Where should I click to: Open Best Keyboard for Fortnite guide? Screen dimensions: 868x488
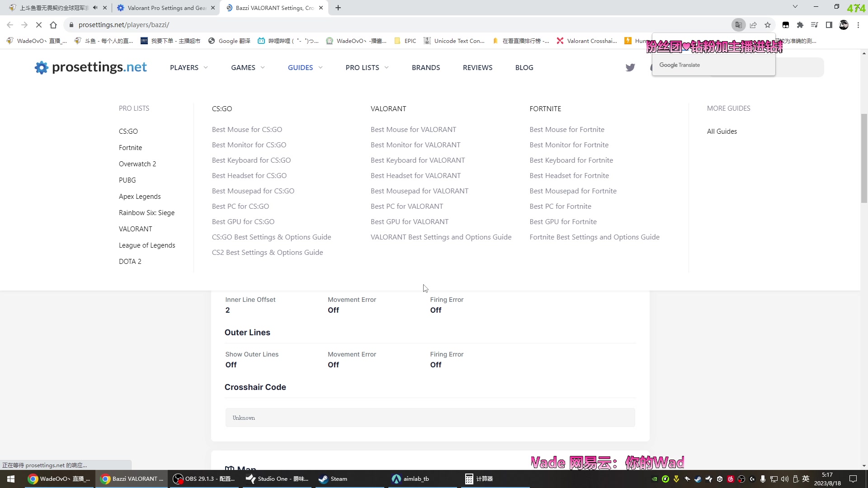coord(571,160)
